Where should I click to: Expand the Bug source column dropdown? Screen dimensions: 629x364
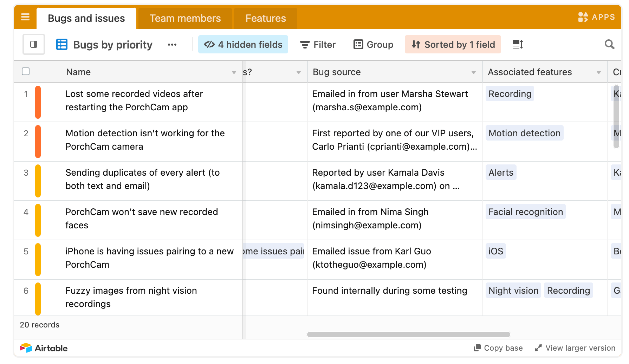coord(474,72)
